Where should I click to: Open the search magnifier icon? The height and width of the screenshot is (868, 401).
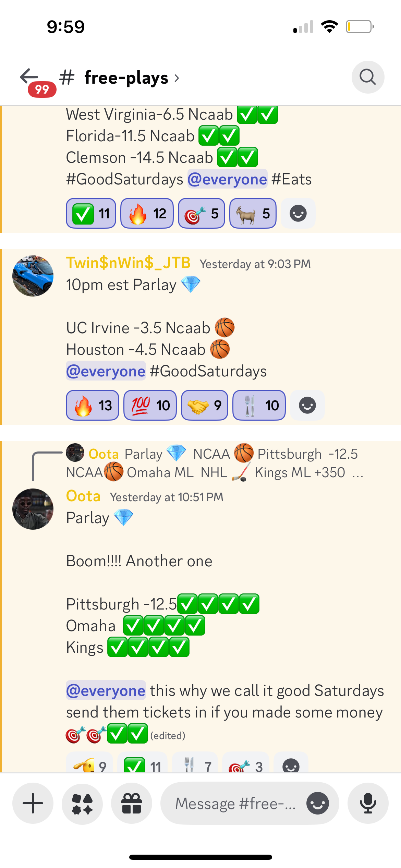pos(368,77)
